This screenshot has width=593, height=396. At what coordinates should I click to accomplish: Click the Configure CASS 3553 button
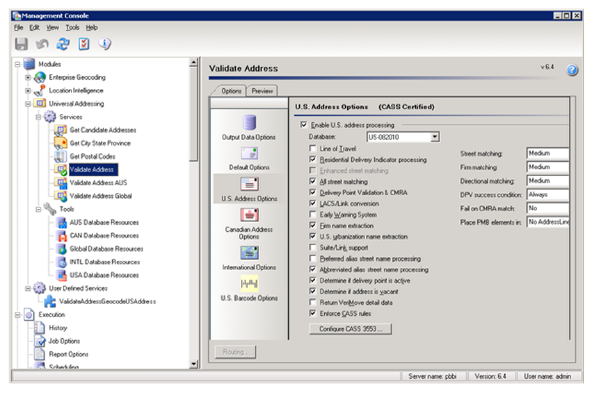click(x=350, y=329)
